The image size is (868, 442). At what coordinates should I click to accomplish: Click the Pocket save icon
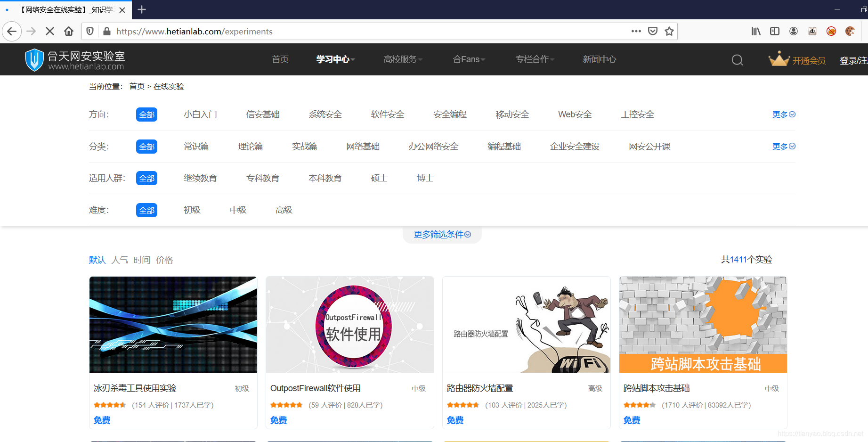653,31
